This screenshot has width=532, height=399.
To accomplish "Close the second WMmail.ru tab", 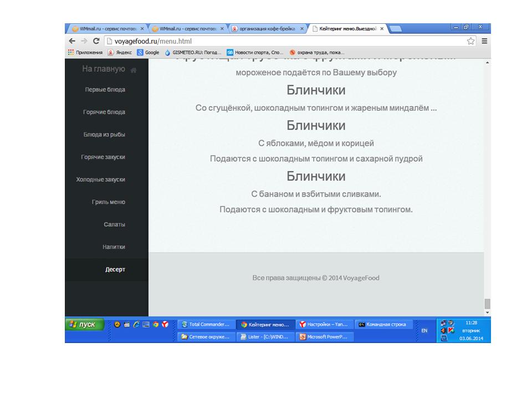I will click(x=222, y=29).
